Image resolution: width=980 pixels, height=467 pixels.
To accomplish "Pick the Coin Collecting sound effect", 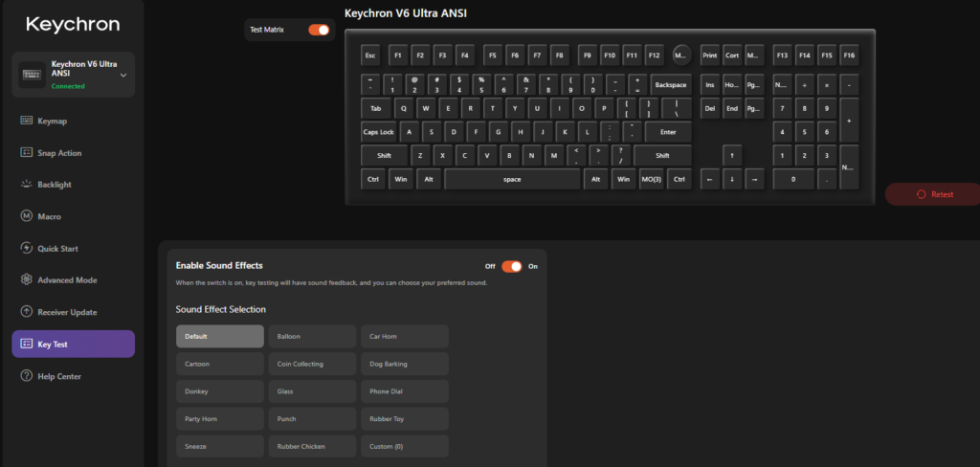I will (x=313, y=364).
